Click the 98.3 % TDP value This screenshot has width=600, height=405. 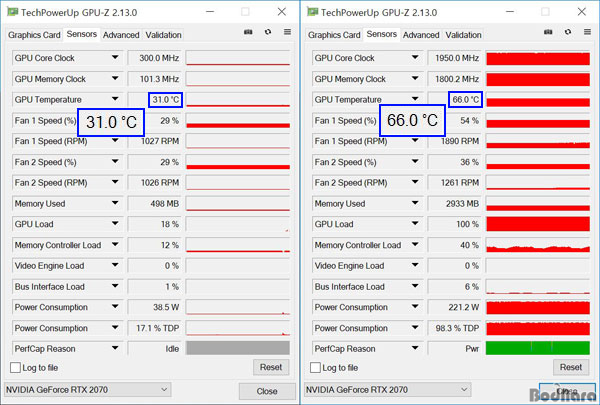[x=457, y=328]
